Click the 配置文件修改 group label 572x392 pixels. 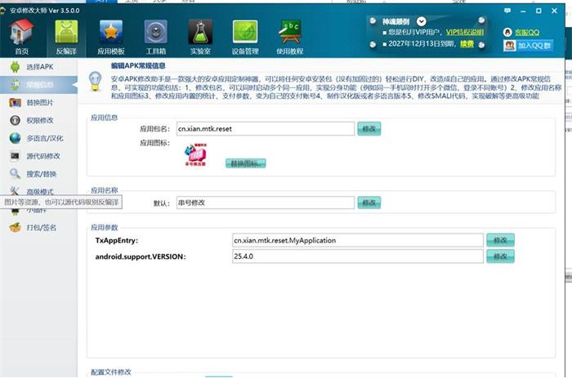[x=111, y=372]
